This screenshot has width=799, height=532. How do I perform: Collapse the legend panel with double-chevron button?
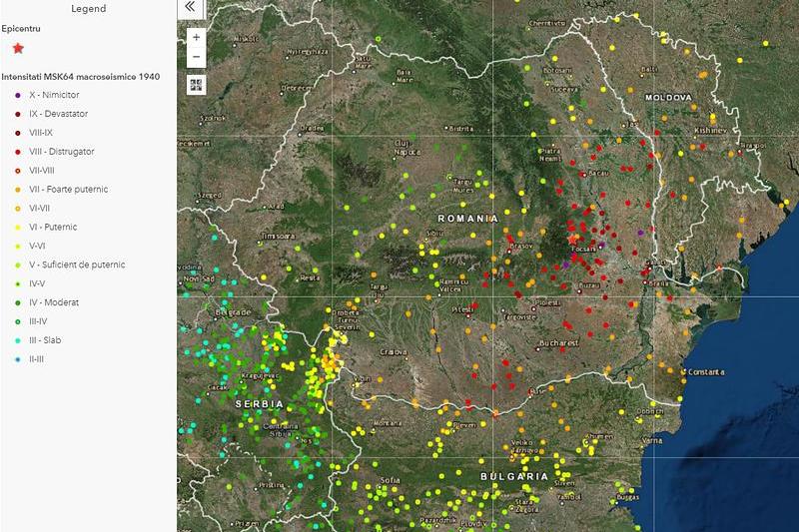(x=193, y=9)
